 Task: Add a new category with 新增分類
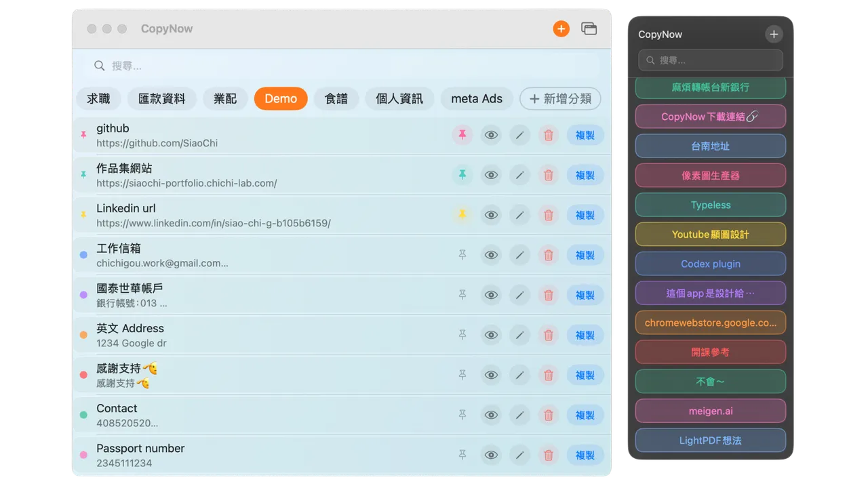pos(560,98)
